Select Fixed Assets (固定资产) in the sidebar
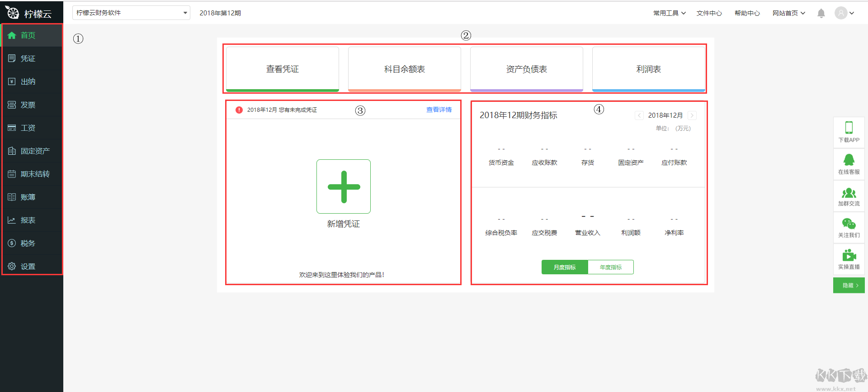 click(x=35, y=151)
